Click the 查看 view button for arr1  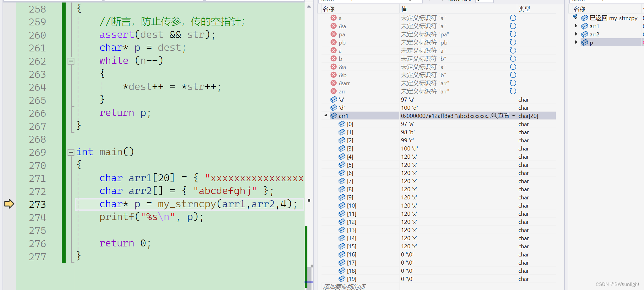pyautogui.click(x=504, y=116)
